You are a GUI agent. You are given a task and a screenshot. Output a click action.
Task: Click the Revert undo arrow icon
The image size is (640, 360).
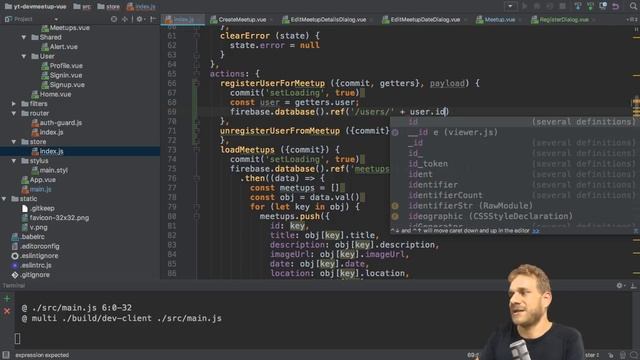tap(616, 6)
